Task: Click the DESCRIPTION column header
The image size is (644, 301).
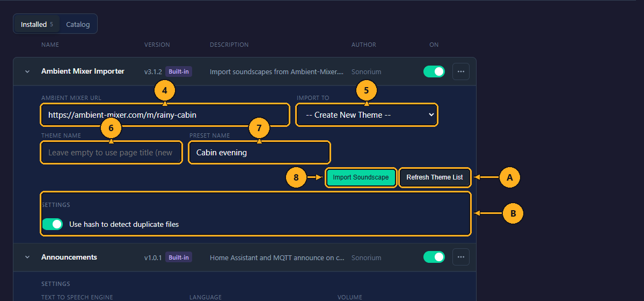Action: [229, 45]
